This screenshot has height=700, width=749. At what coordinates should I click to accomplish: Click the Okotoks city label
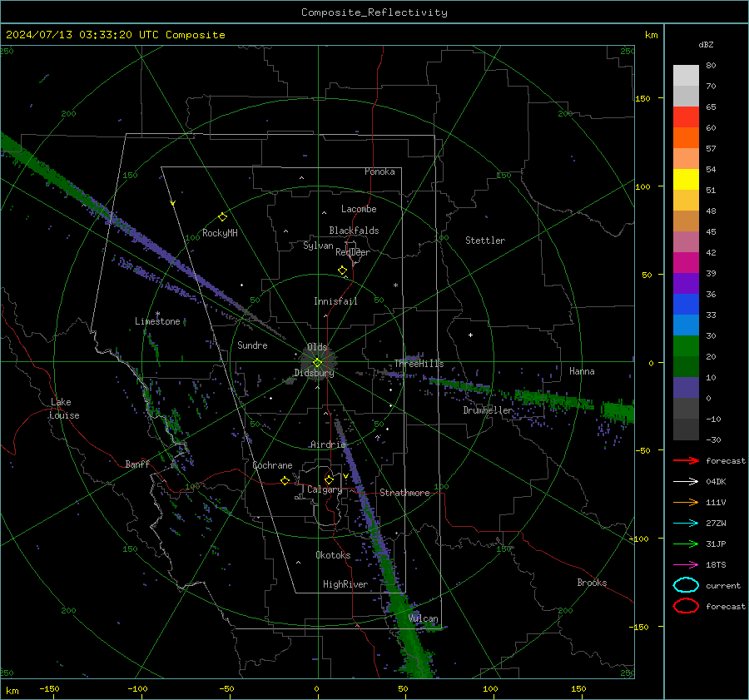coord(333,555)
